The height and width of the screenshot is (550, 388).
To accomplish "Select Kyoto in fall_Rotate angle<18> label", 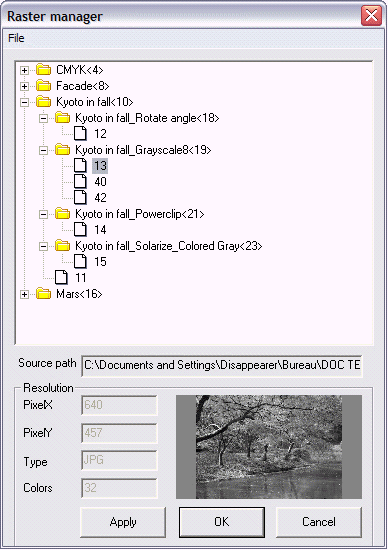I will [147, 118].
